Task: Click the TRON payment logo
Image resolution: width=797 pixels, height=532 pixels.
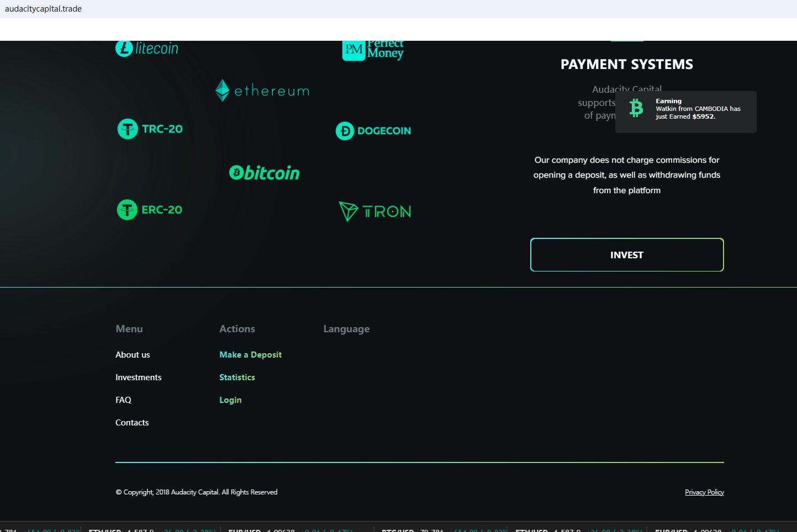Action: [x=375, y=211]
